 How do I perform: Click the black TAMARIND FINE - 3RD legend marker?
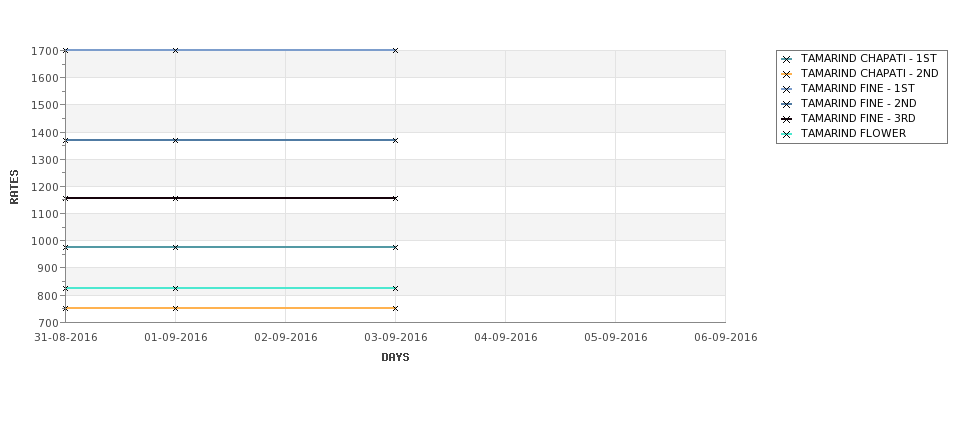(787, 119)
